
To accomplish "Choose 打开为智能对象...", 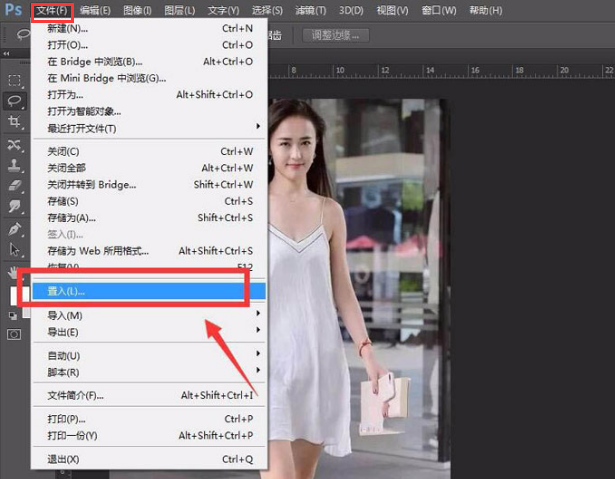I will pyautogui.click(x=149, y=111).
